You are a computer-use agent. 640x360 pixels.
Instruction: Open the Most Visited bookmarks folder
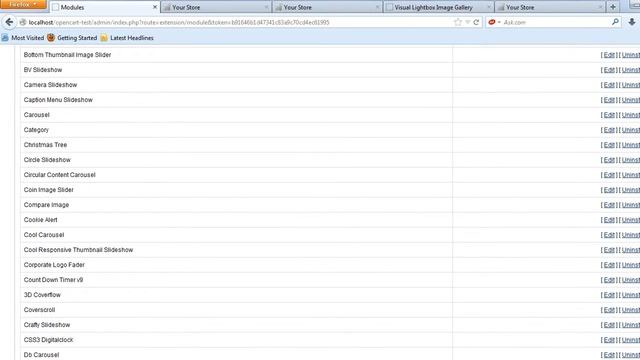pyautogui.click(x=23, y=38)
